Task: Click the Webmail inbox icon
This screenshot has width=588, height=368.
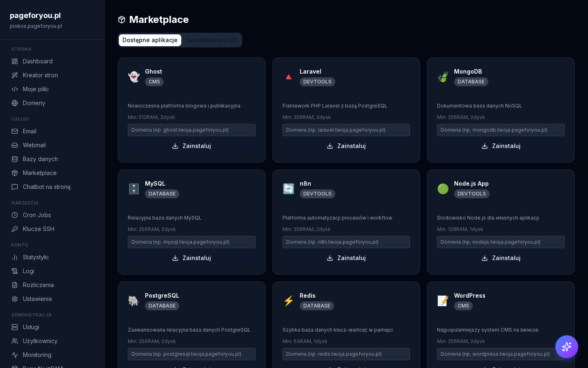Action: 15,145
